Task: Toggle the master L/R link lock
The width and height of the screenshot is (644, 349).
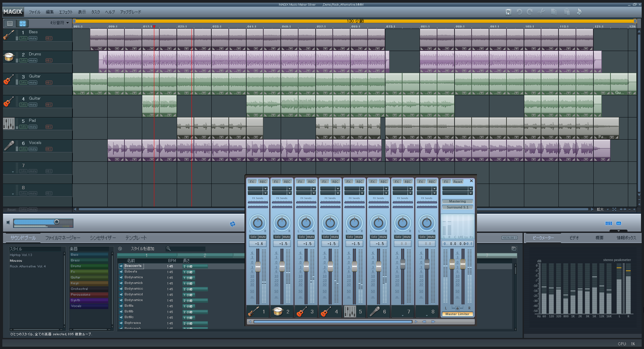Action: pos(457,308)
